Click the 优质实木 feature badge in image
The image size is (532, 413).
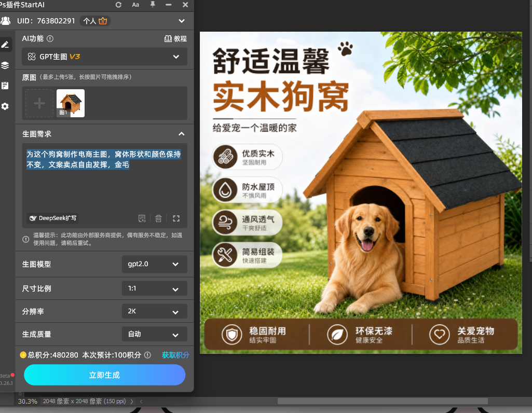(248, 157)
